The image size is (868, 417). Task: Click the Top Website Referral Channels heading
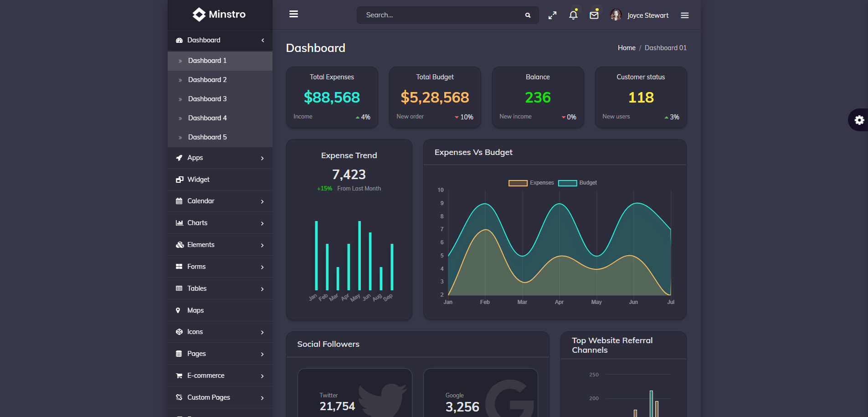tap(612, 345)
